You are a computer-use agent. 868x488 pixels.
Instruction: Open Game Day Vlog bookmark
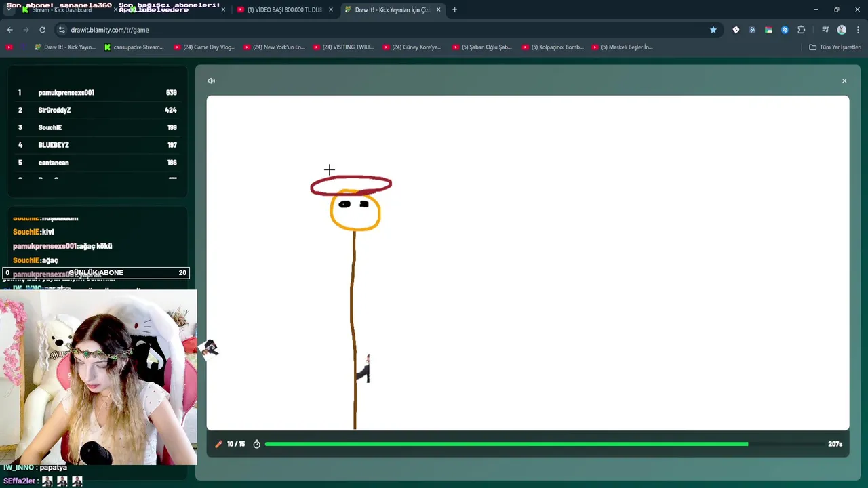point(204,47)
